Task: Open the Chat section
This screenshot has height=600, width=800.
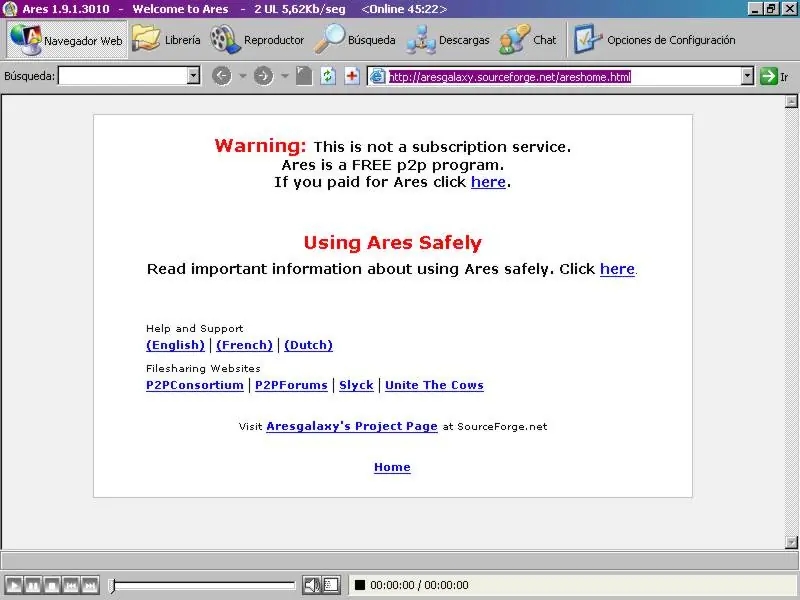Action: point(528,40)
